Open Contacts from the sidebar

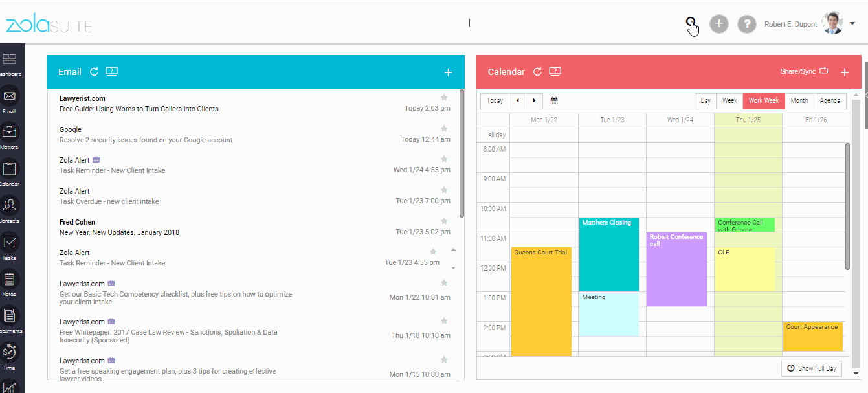(x=10, y=210)
